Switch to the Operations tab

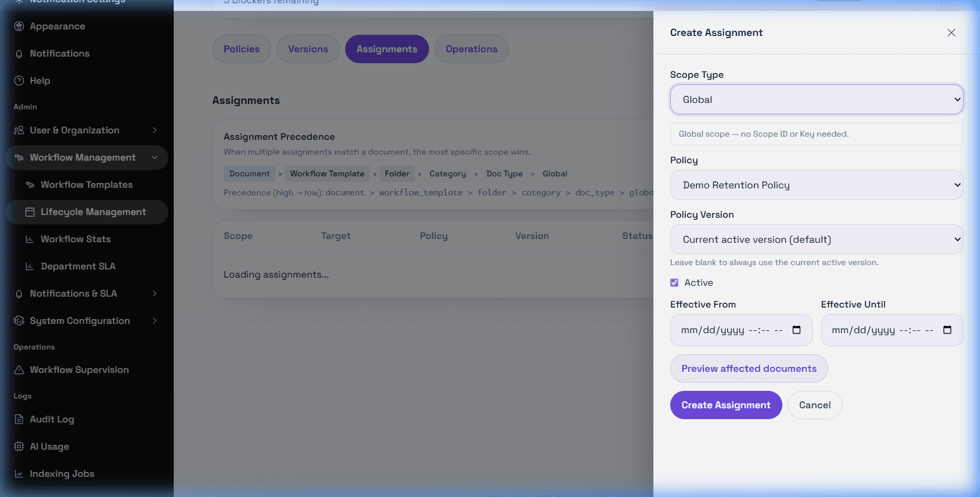click(471, 49)
